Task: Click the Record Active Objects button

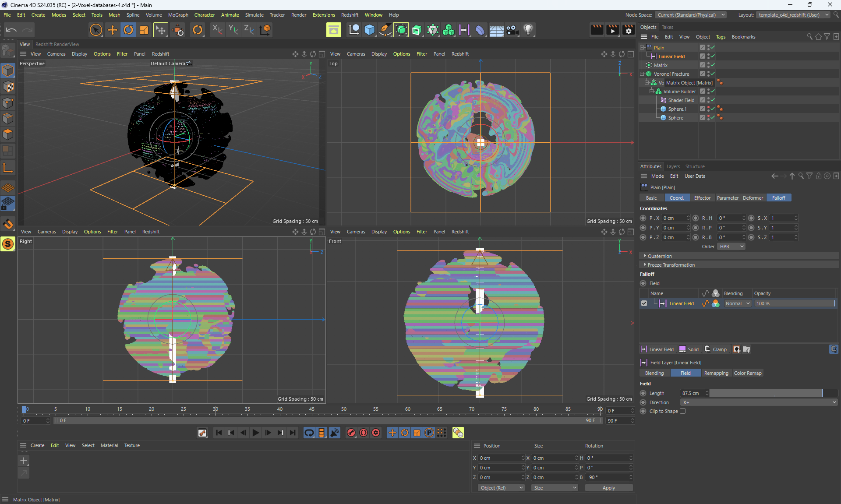Action: click(351, 433)
